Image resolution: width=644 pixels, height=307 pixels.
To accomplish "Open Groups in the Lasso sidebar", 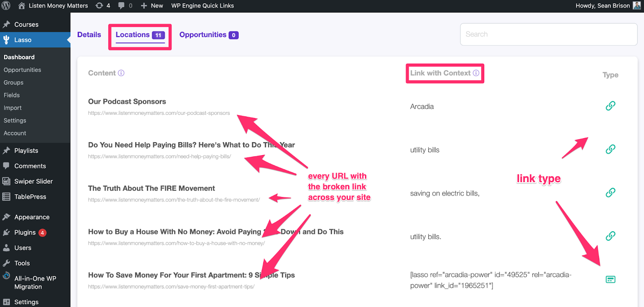I will click(x=14, y=83).
